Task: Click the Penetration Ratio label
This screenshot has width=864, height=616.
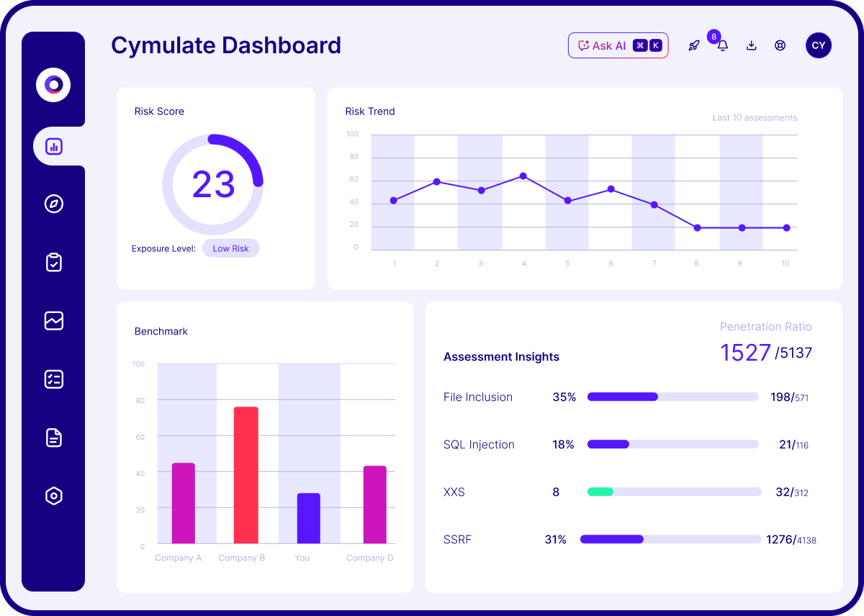Action: (x=765, y=327)
